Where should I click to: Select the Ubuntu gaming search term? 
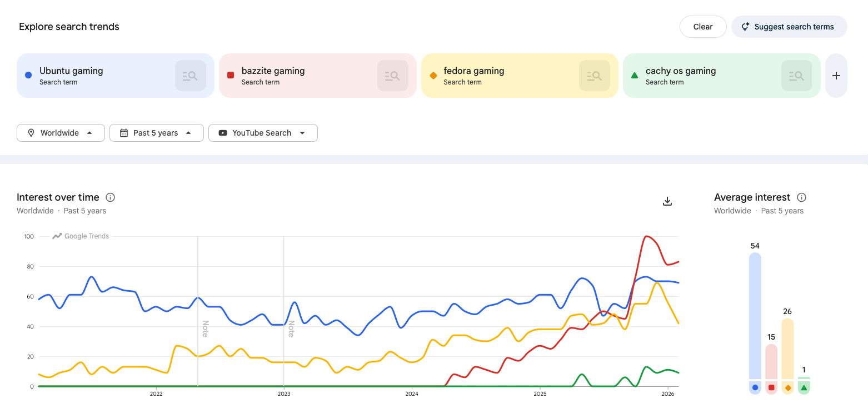(71, 71)
